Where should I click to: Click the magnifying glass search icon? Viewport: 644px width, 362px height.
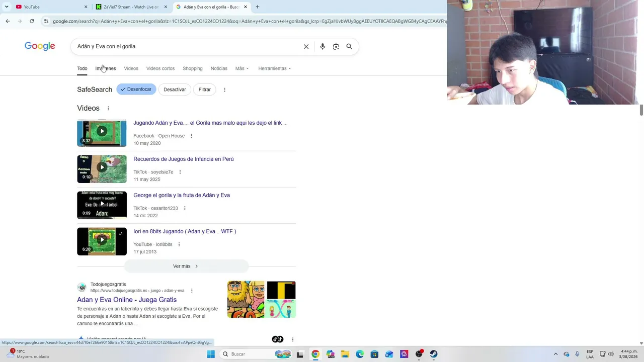[x=349, y=46]
